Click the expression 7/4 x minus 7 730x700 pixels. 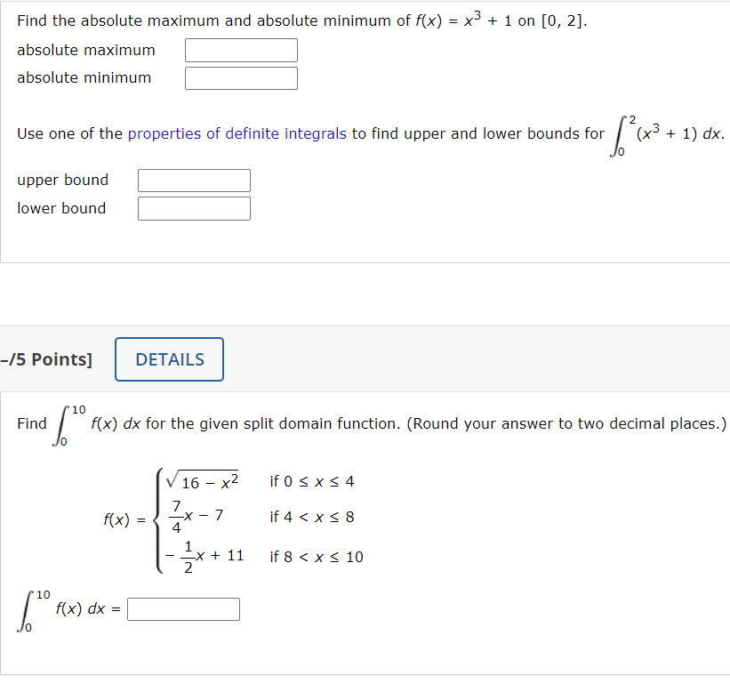[196, 516]
